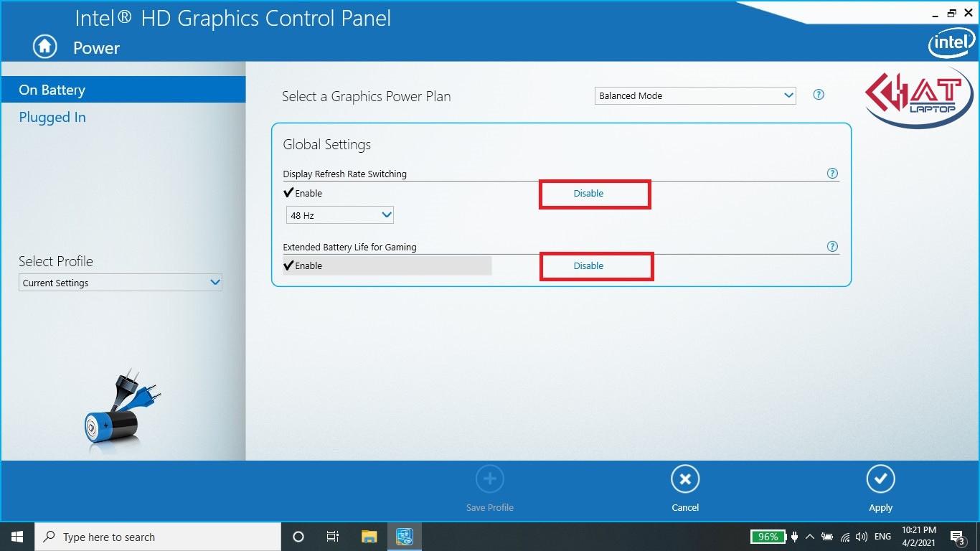This screenshot has height=551, width=980.
Task: Click Intel Graphics taskbar app icon
Action: click(x=405, y=537)
